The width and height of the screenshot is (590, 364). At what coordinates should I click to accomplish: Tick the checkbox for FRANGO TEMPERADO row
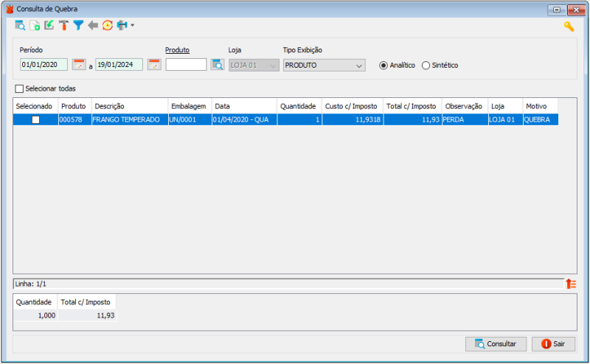(x=35, y=119)
